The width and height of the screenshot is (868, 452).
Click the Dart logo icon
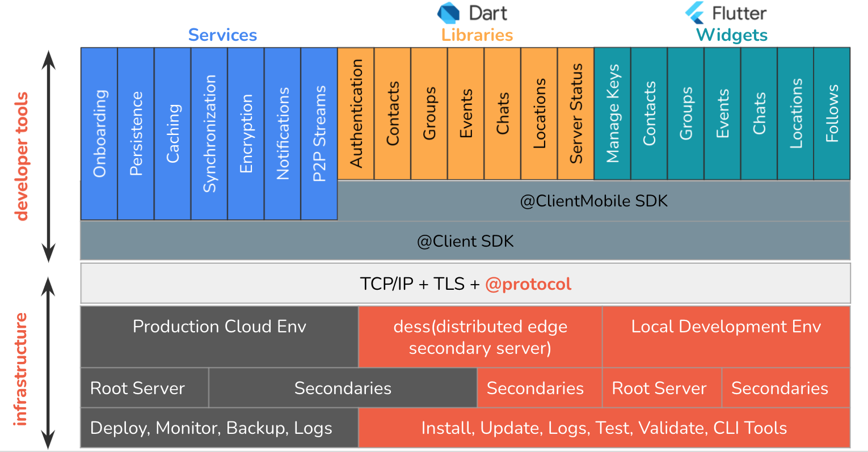(449, 14)
